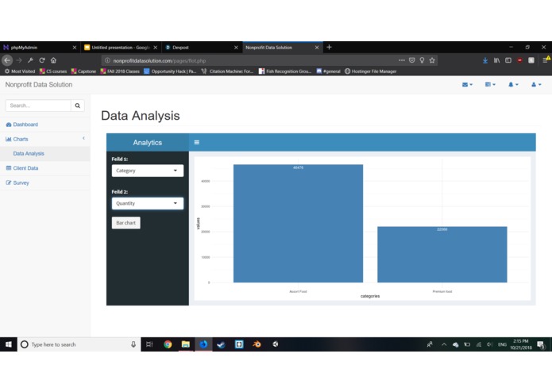Open the Survey sidebar link
This screenshot has width=552, height=392.
tap(17, 183)
